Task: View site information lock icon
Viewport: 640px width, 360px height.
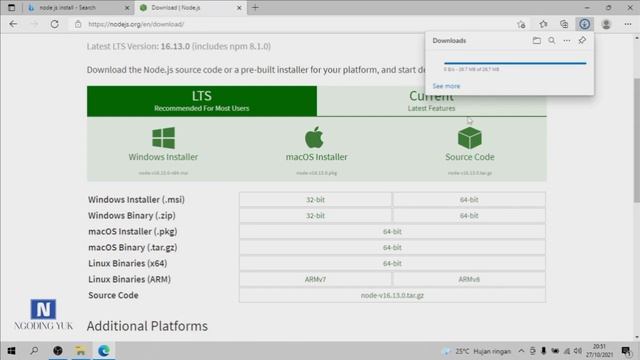Action: coord(78,24)
